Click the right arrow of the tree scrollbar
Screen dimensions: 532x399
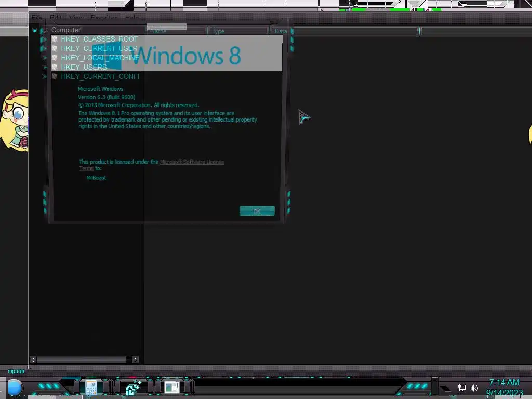click(x=135, y=360)
